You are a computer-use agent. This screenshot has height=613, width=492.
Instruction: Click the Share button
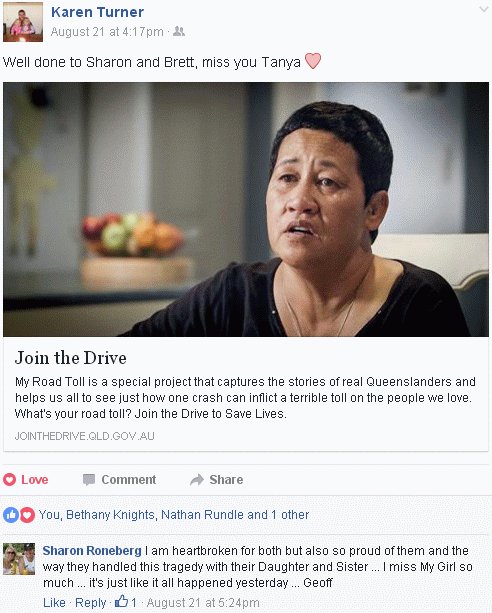(x=216, y=480)
